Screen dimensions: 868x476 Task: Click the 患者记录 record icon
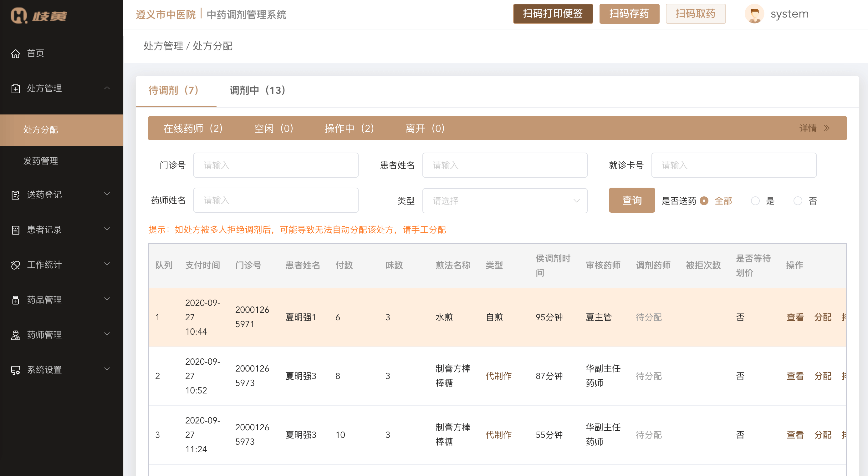tap(16, 230)
